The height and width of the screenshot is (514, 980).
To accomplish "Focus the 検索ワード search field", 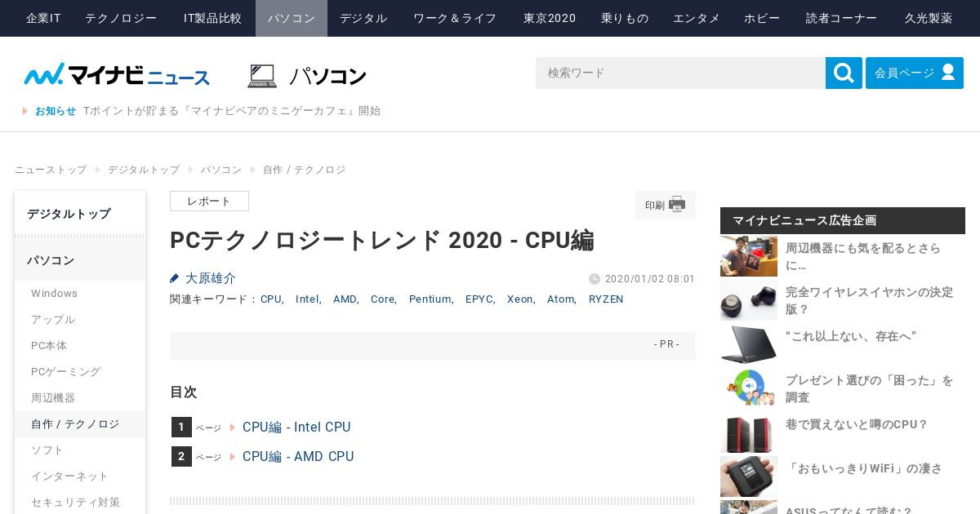I will 680,73.
